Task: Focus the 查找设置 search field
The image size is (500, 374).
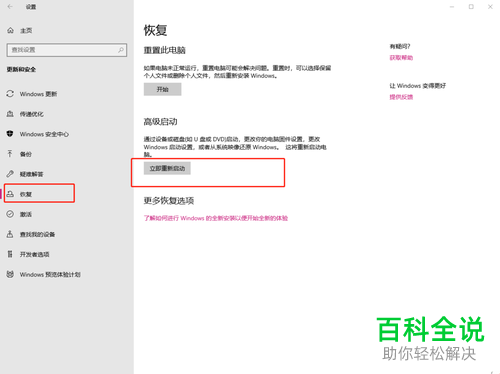Action: pos(67,50)
